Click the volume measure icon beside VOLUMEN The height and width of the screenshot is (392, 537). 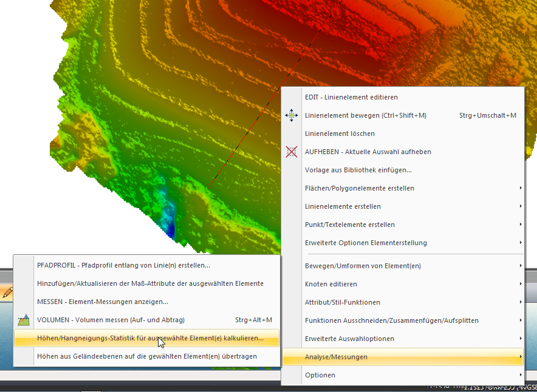click(x=24, y=320)
